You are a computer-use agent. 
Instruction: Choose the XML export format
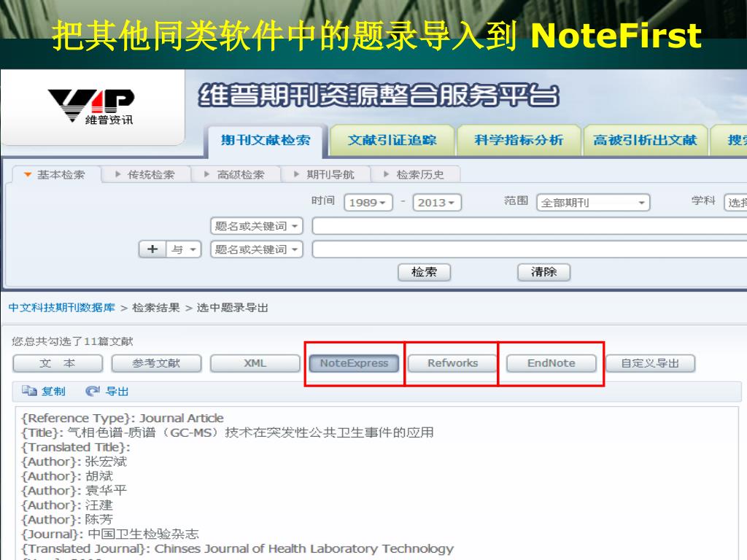[x=255, y=363]
